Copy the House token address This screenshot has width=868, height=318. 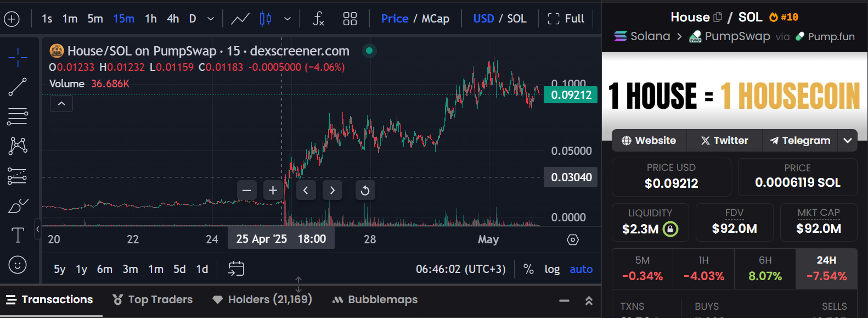[717, 17]
